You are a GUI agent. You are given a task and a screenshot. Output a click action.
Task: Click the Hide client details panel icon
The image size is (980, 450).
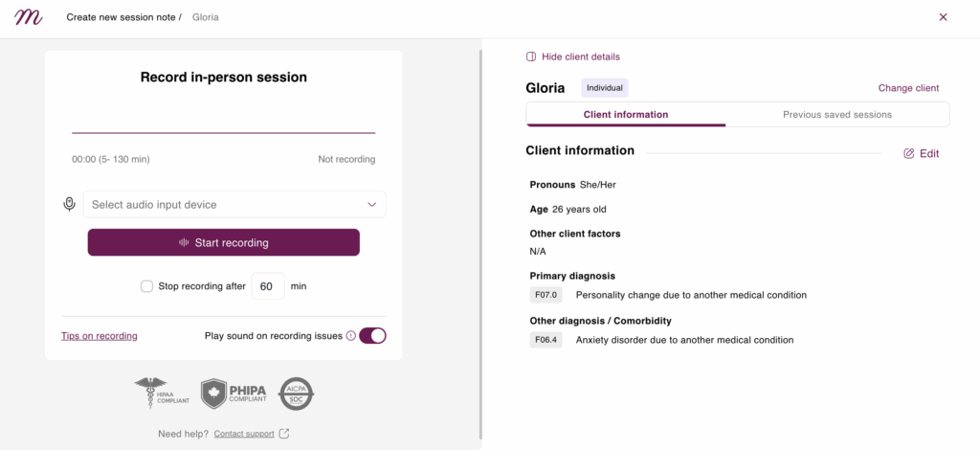[x=531, y=56]
